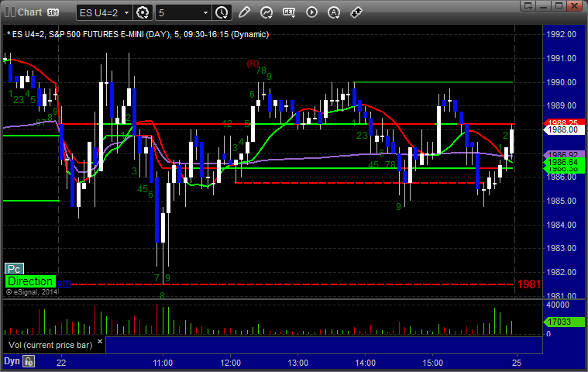Click the red 1981 line label
Image resolution: width=588 pixels, height=372 pixels.
[x=529, y=284]
